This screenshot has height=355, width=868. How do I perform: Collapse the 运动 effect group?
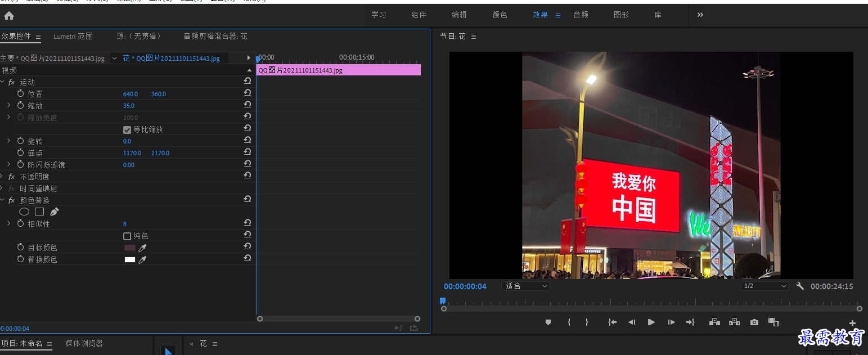click(2, 82)
